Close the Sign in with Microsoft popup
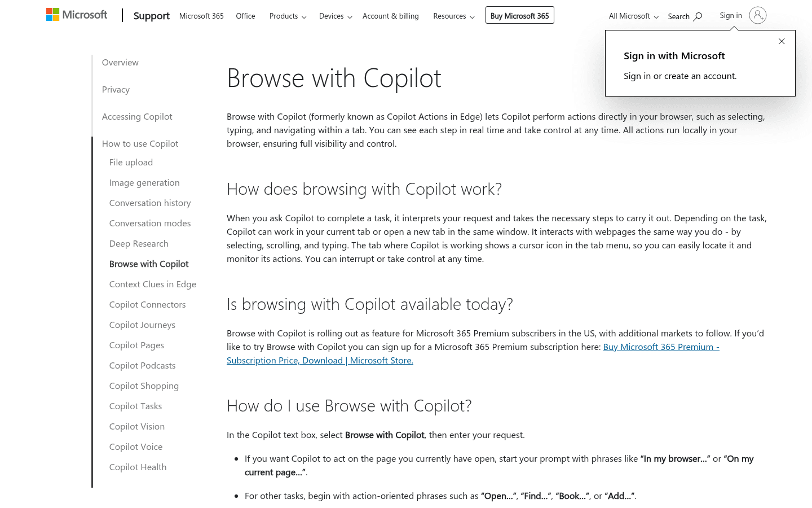Screen dimensions: 812x508 pyautogui.click(x=782, y=41)
